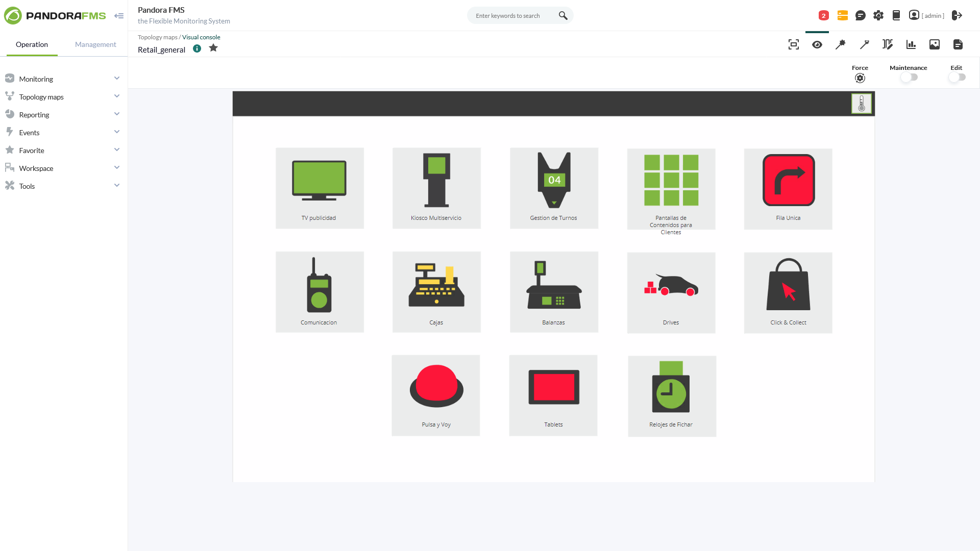Click the image/background option icon
This screenshot has height=551, width=980.
tap(935, 44)
